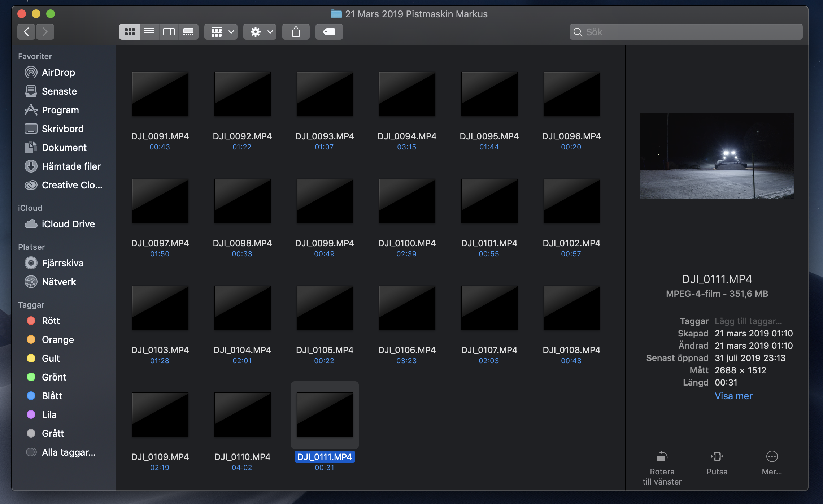
Task: Open the Mer... actions icon
Action: pyautogui.click(x=772, y=457)
